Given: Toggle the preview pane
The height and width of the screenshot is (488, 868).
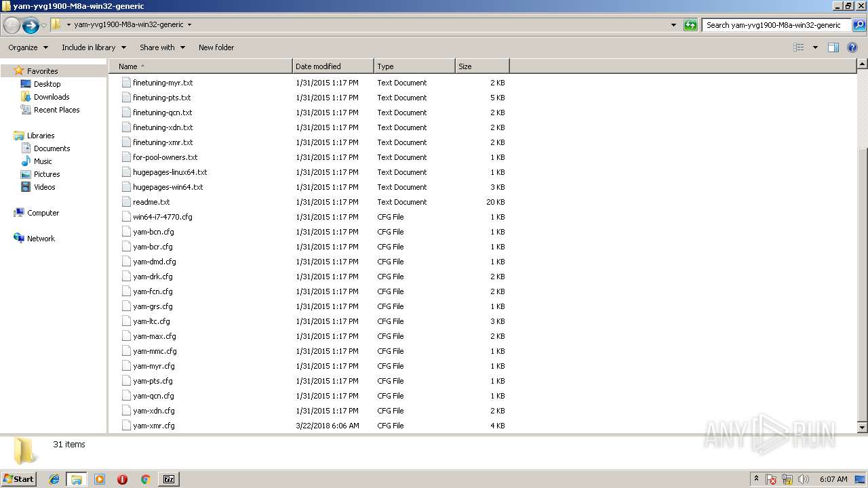Looking at the screenshot, I should point(833,47).
